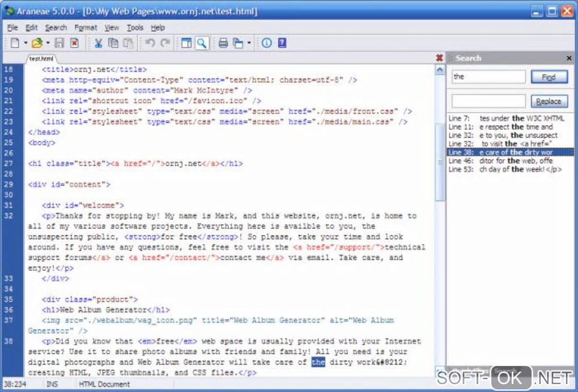Viewport: 578px width, 392px height.
Task: Click the <div id="welcome"> line
Action: point(83,205)
